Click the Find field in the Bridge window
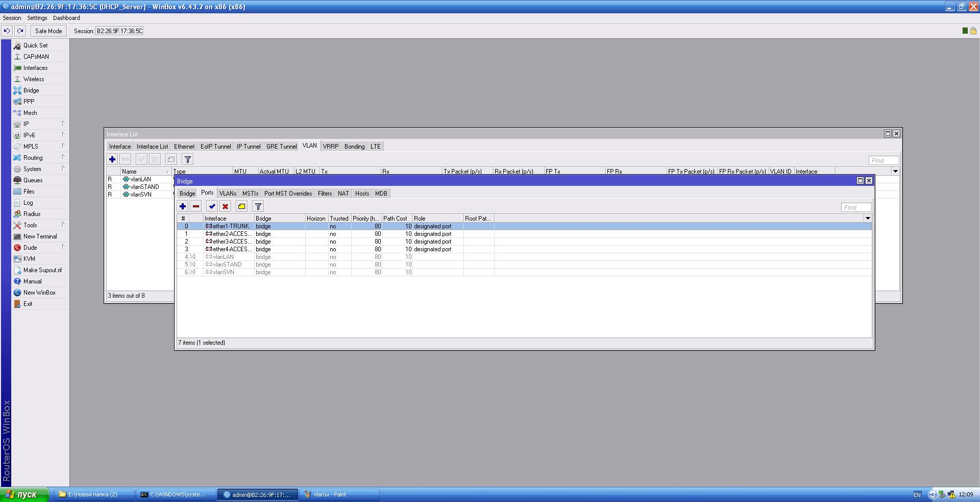Viewport: 980px width, 502px height. [x=856, y=207]
